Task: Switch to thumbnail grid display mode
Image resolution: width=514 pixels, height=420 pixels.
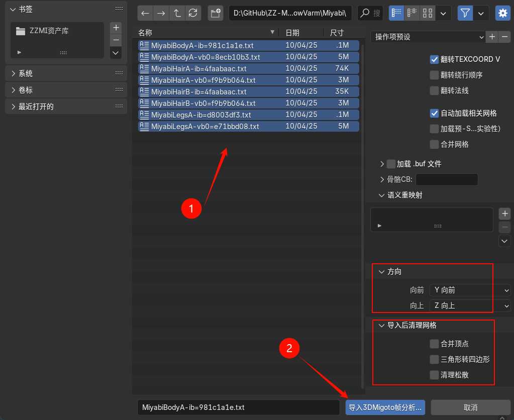Action: 428,13
